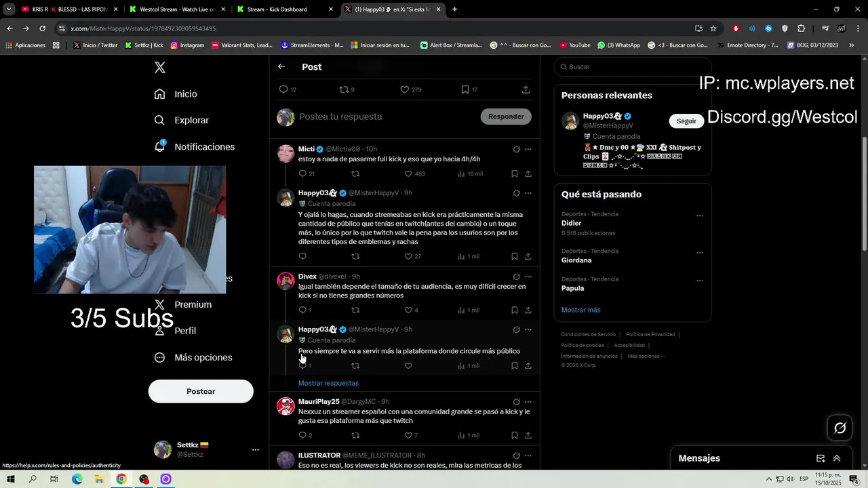Open the Grok floating button
The height and width of the screenshot is (488, 868).
pos(840,428)
